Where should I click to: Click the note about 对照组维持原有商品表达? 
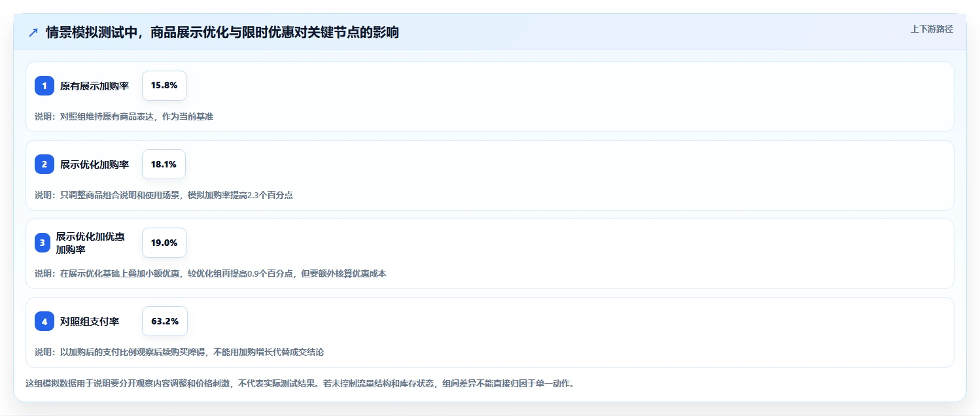coord(124,116)
